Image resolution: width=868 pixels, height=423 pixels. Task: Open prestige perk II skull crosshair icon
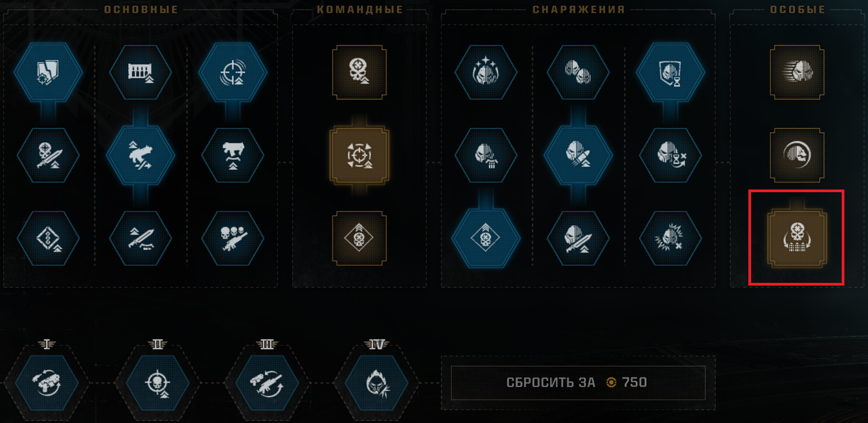pyautogui.click(x=158, y=383)
